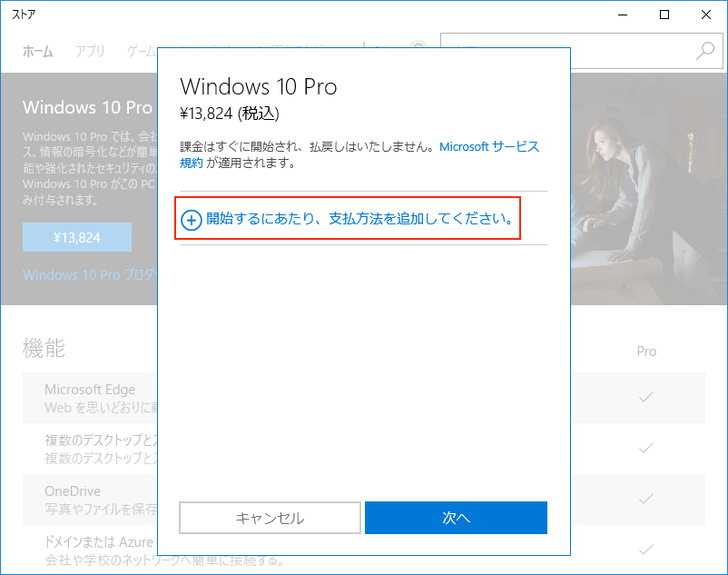Click the Pro checkmark for Microsoft Edge
This screenshot has width=728, height=575.
[x=646, y=397]
